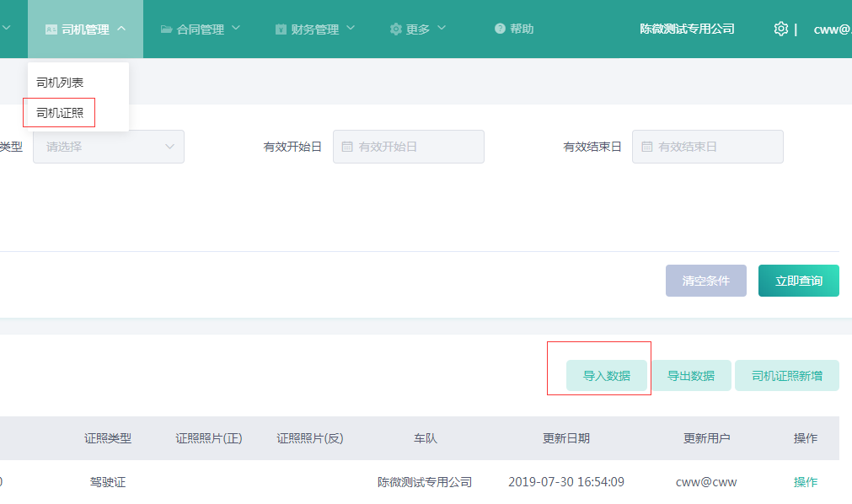The width and height of the screenshot is (852, 504).
Task: Click the 清空条件 button
Action: tap(705, 281)
